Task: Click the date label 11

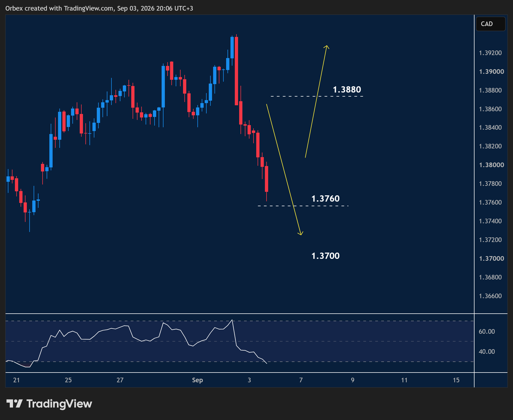Action: pos(404,380)
